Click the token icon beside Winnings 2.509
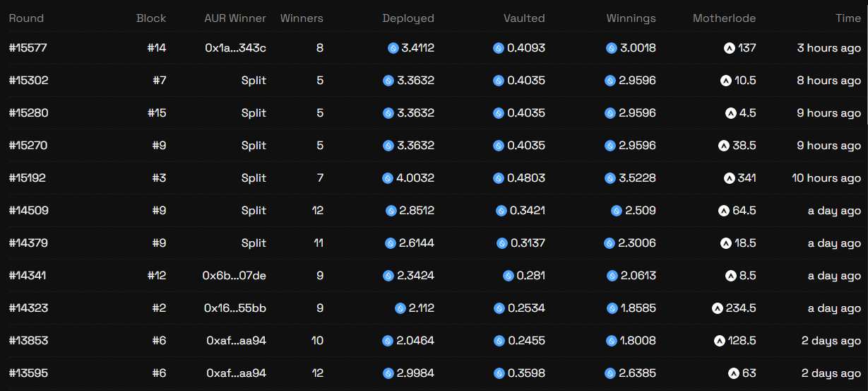 (x=616, y=211)
